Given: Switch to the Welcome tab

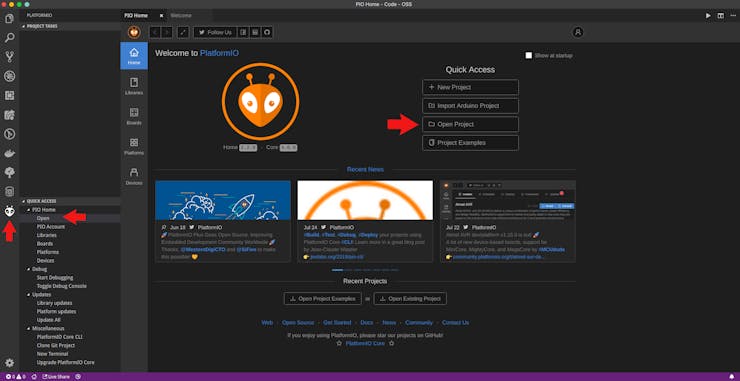Looking at the screenshot, I should [x=181, y=16].
